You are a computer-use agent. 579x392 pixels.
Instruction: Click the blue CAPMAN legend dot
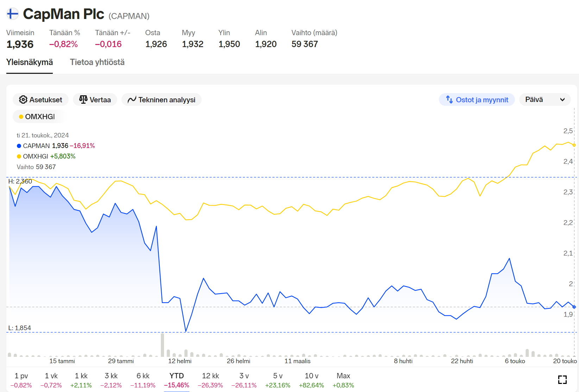pyautogui.click(x=19, y=146)
